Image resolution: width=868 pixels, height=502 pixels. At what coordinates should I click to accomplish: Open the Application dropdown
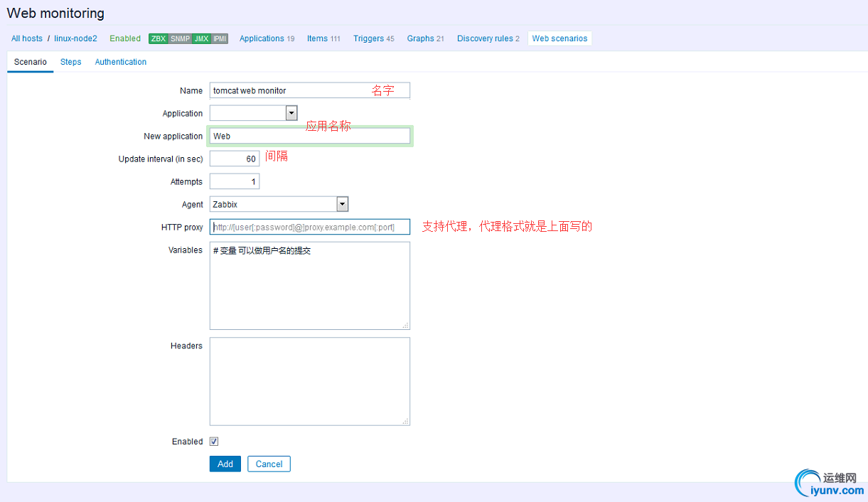click(254, 113)
